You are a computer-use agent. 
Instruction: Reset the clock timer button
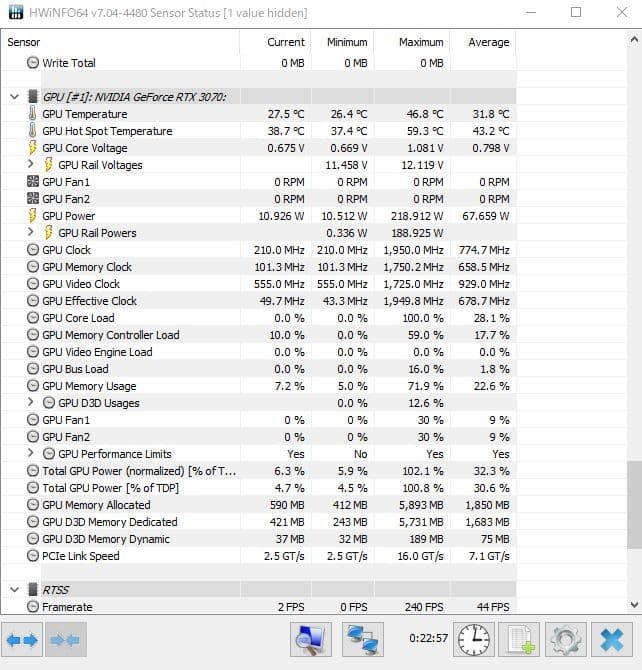click(474, 640)
